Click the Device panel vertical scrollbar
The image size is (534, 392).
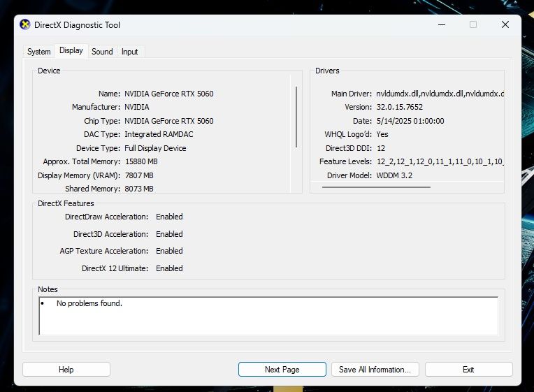[x=296, y=117]
